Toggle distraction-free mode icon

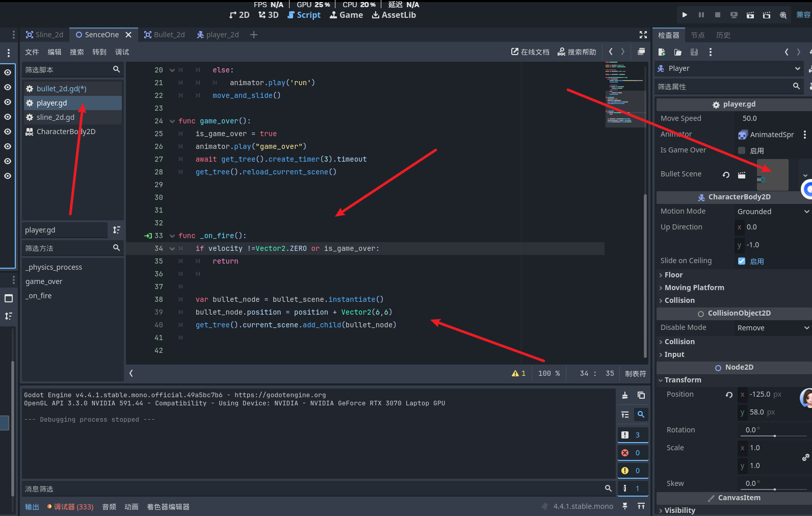643,35
